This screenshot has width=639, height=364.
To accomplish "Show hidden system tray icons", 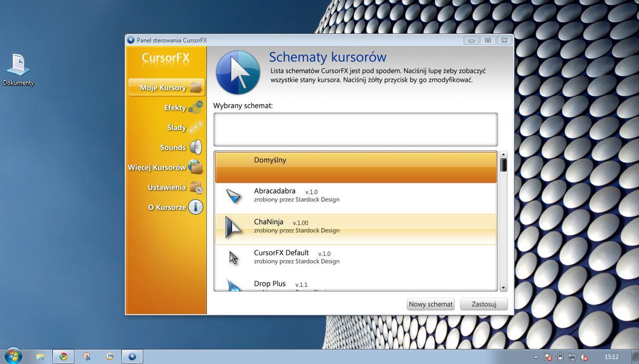I will coord(536,357).
